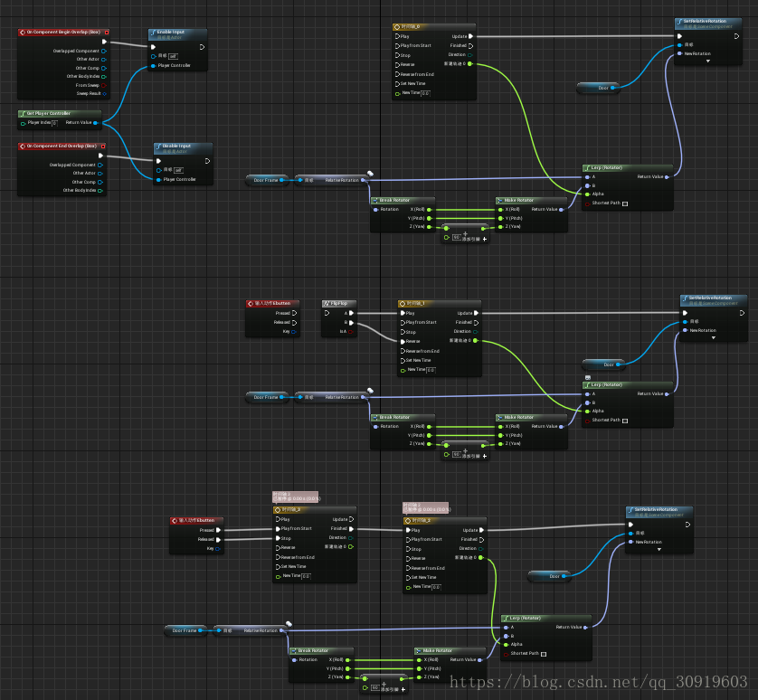Click the Player Index value field
Viewport: 758px width, 700px height.
pyautogui.click(x=54, y=123)
